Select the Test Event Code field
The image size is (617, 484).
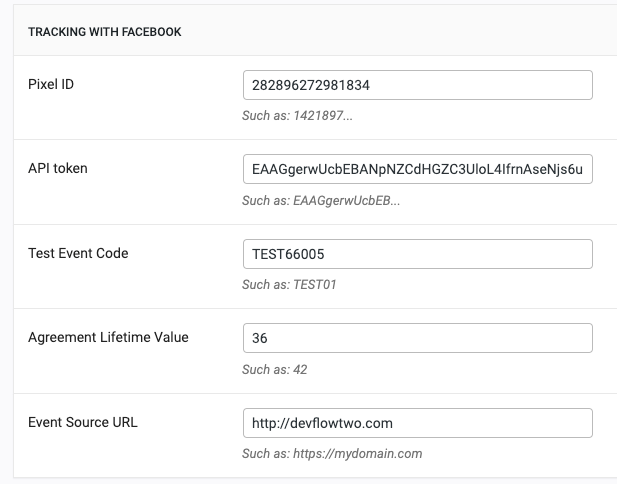click(417, 254)
